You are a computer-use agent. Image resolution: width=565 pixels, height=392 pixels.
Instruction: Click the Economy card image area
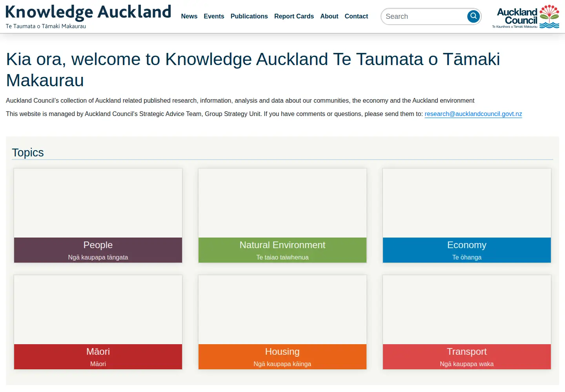click(467, 203)
